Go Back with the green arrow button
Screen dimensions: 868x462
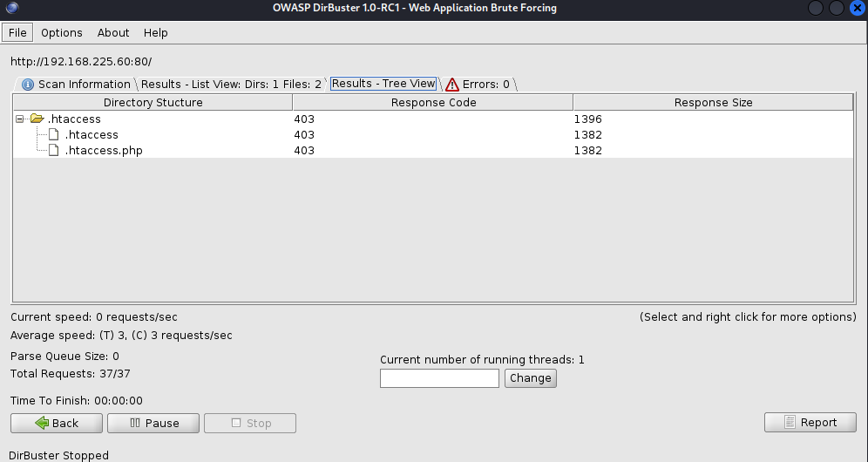pyautogui.click(x=57, y=424)
